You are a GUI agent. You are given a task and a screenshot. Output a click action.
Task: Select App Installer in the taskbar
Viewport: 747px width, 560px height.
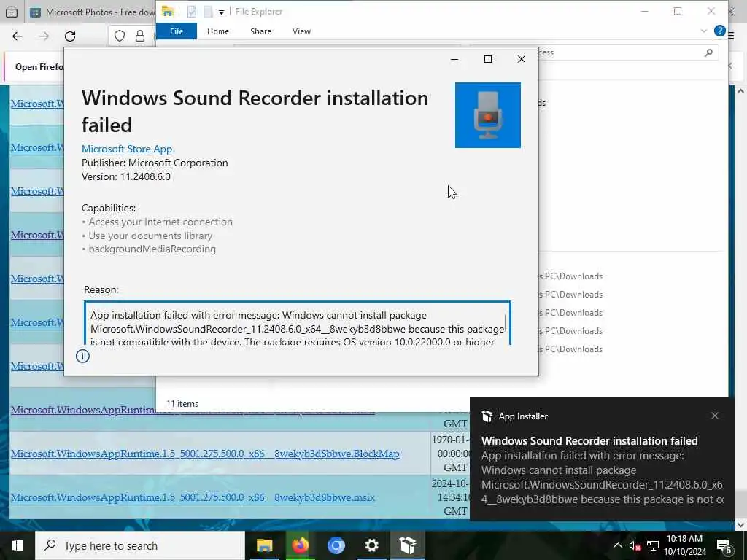pyautogui.click(x=407, y=545)
